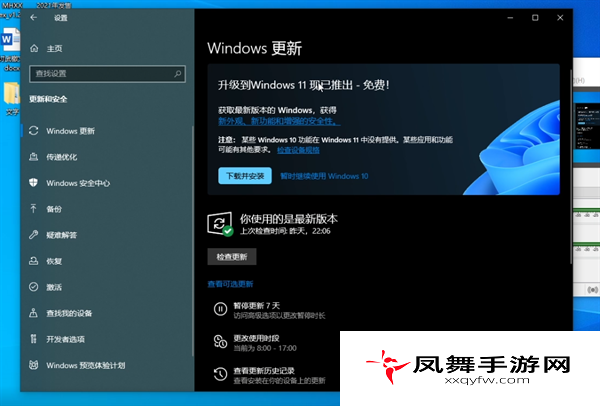The width and height of the screenshot is (600, 406).
Task: Click the 当前为 8:00 - 17:00 text
Action: (x=265, y=348)
